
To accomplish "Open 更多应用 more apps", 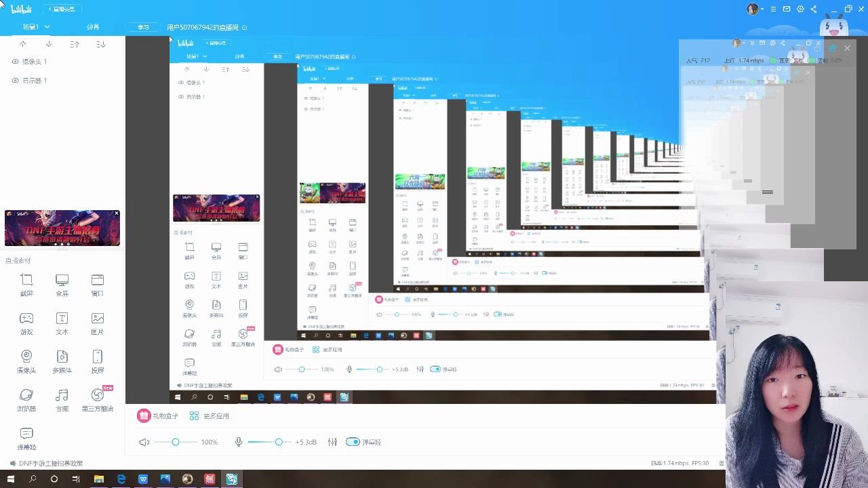I will 209,416.
